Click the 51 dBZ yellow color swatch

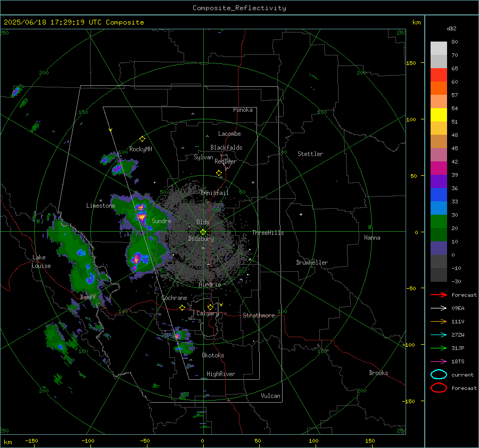[439, 115]
